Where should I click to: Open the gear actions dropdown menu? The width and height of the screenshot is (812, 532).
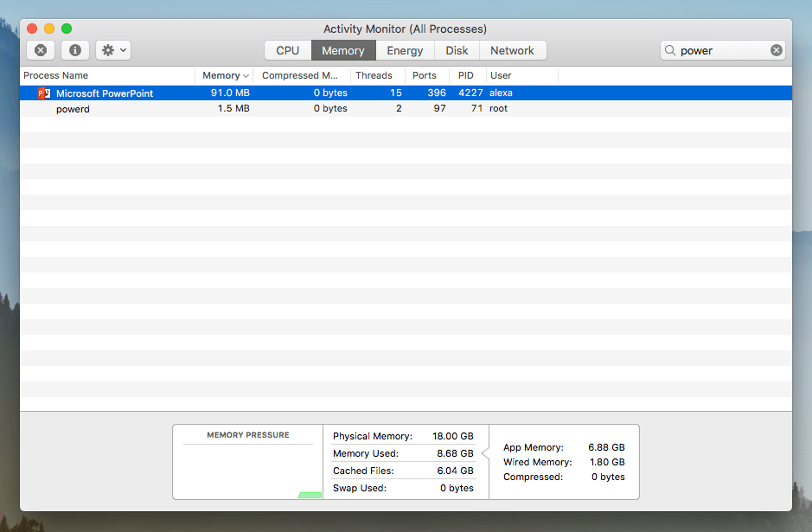(x=113, y=50)
